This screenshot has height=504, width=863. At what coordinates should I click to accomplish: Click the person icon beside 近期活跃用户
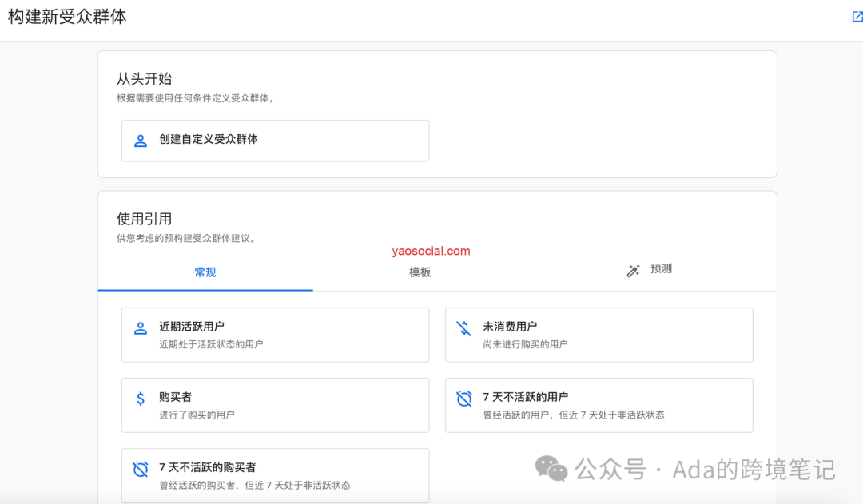point(140,327)
